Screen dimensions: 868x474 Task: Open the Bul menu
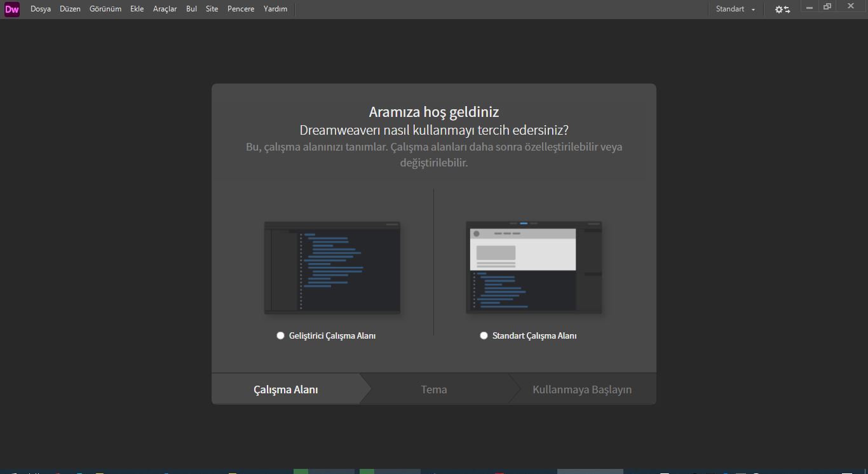click(191, 9)
